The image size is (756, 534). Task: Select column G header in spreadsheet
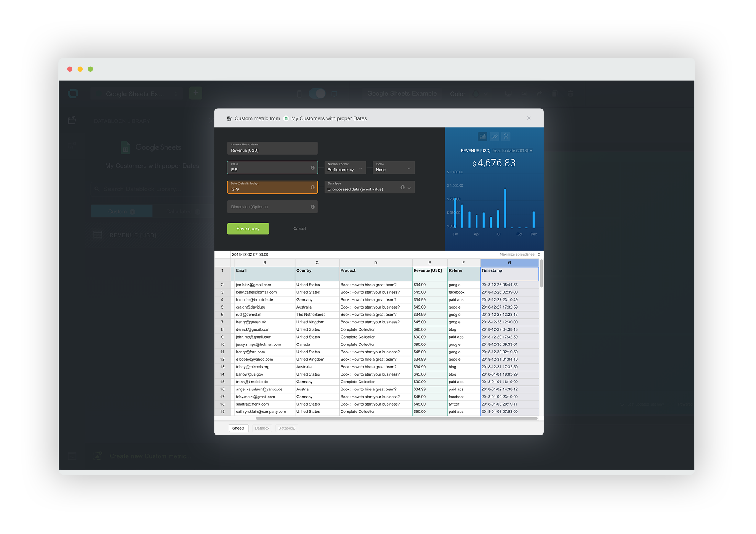pos(509,263)
